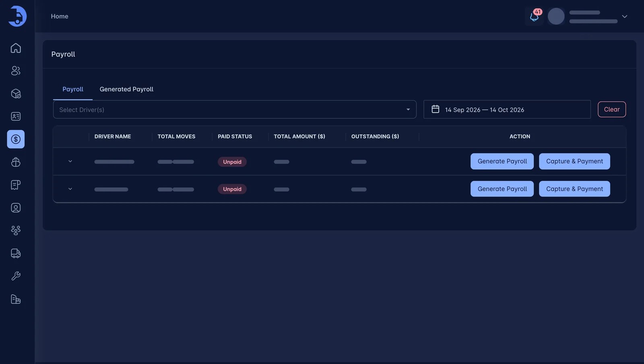Image resolution: width=644 pixels, height=364 pixels.
Task: Open the wrench maintenance icon in the sidebar
Action: click(x=16, y=276)
